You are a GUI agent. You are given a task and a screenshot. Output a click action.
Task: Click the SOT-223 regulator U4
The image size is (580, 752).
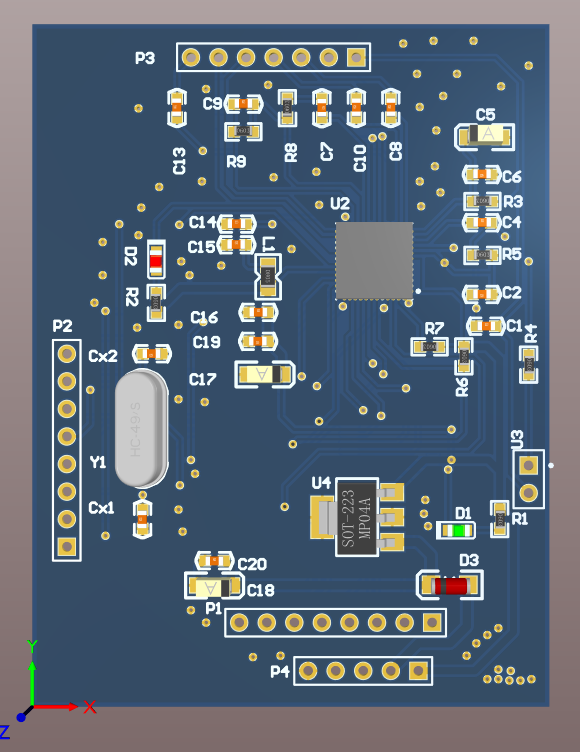[x=357, y=517]
